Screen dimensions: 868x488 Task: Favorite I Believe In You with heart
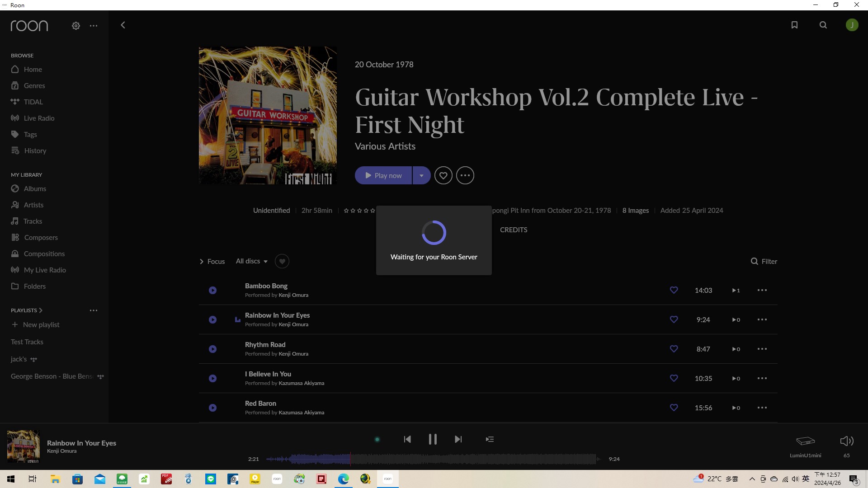[x=674, y=378]
